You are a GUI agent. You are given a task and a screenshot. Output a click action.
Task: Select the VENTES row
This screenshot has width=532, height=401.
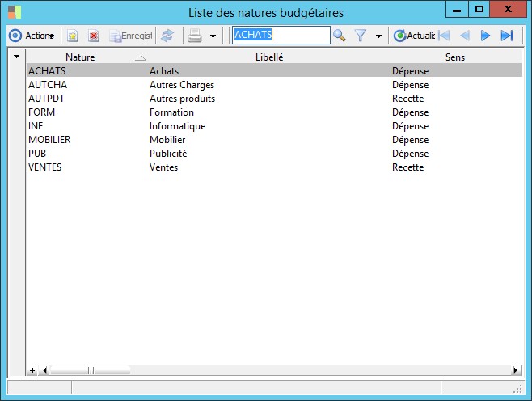[x=274, y=167]
